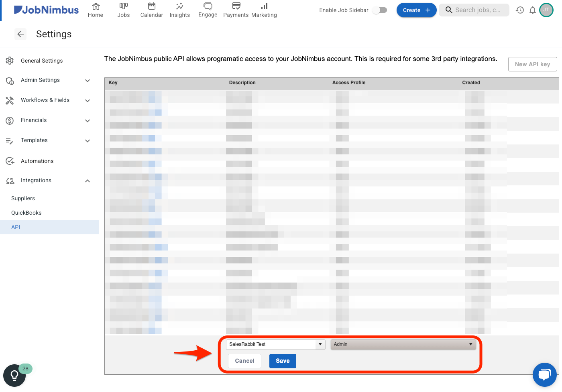562x392 pixels.
Task: Open the Admin access profile dropdown
Action: (x=403, y=344)
